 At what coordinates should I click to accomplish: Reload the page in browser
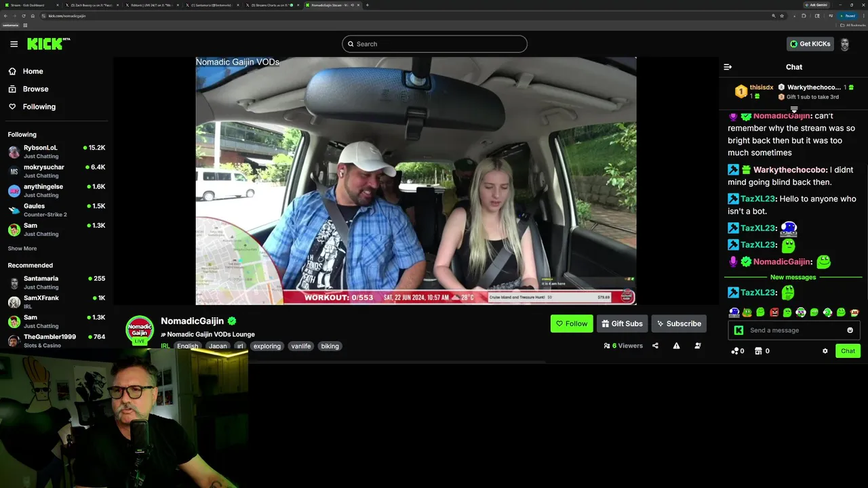tap(24, 16)
